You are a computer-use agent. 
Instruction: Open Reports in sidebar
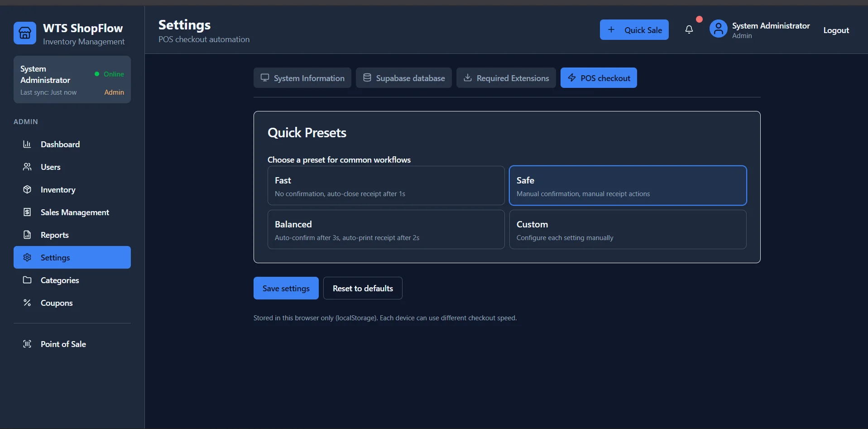[x=72, y=235]
